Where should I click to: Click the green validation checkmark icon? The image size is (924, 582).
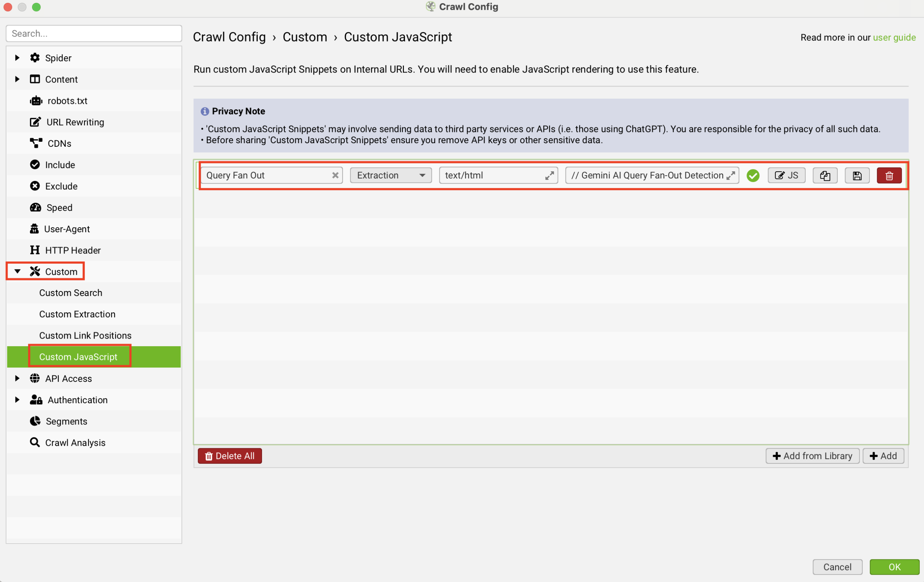(753, 176)
